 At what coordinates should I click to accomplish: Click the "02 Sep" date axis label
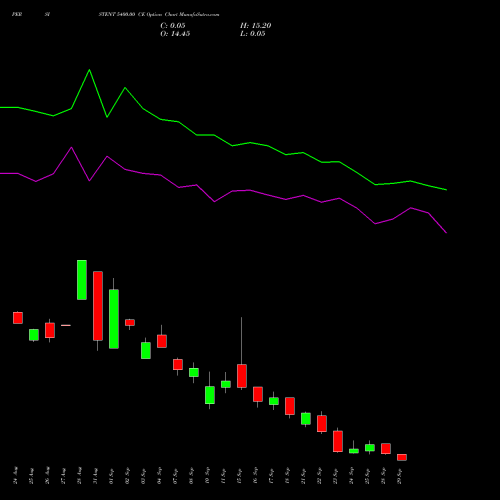click(127, 476)
